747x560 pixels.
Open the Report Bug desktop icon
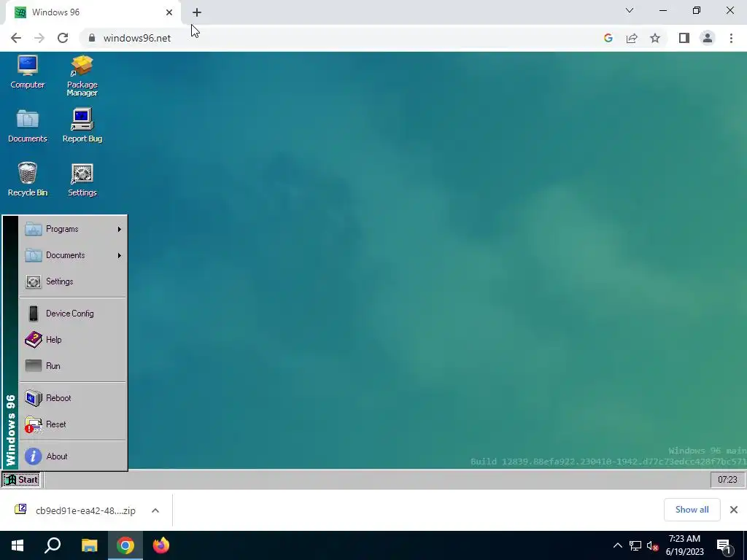click(x=82, y=125)
